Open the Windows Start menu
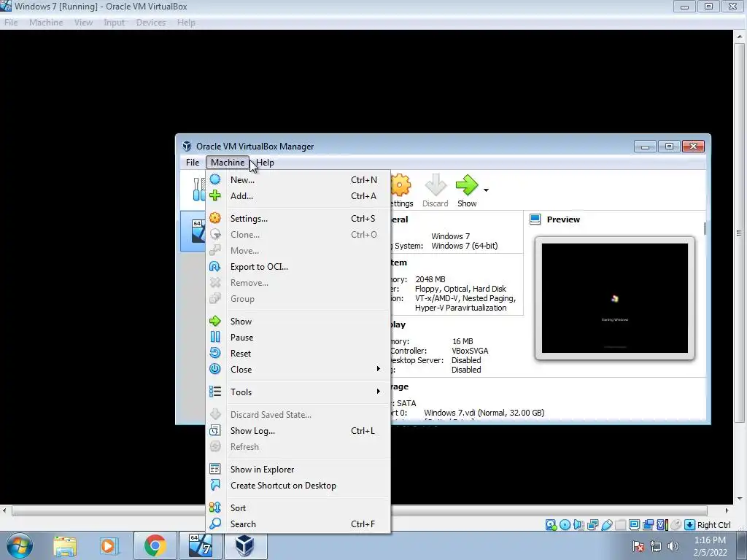 (x=20, y=545)
